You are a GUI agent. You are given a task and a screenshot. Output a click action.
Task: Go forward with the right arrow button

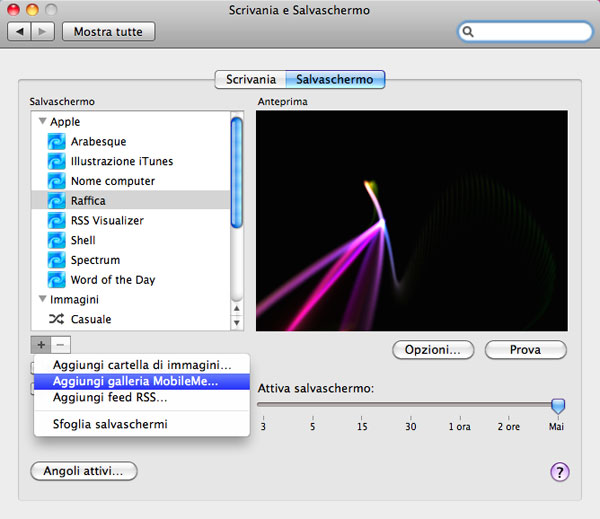tap(42, 31)
